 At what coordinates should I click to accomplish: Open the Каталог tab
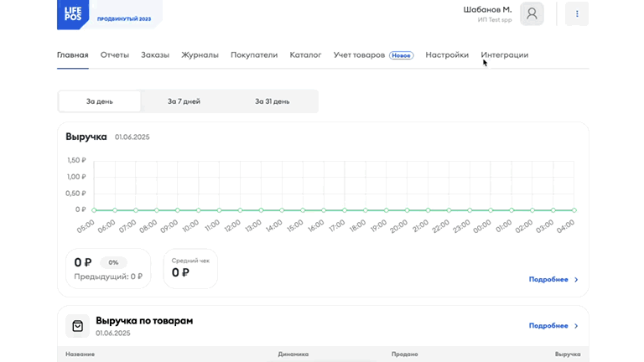(x=305, y=55)
